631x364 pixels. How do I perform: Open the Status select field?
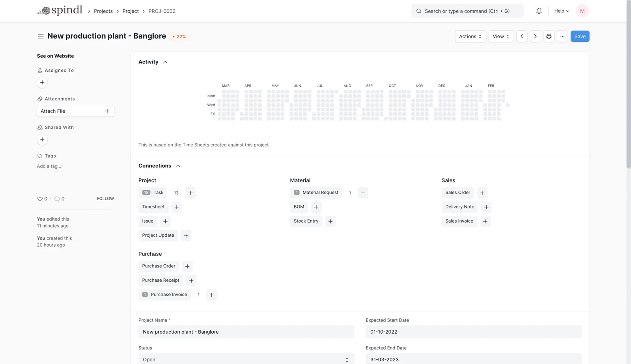246,359
